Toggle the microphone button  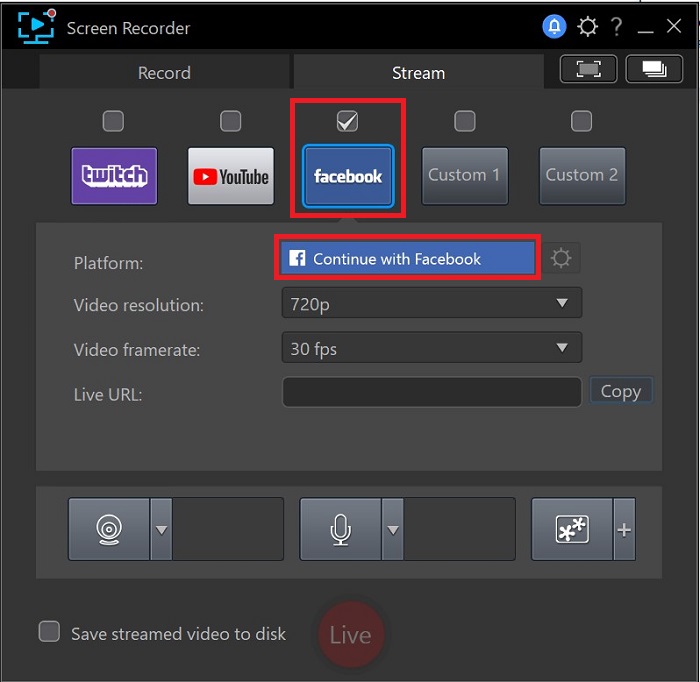[x=340, y=529]
